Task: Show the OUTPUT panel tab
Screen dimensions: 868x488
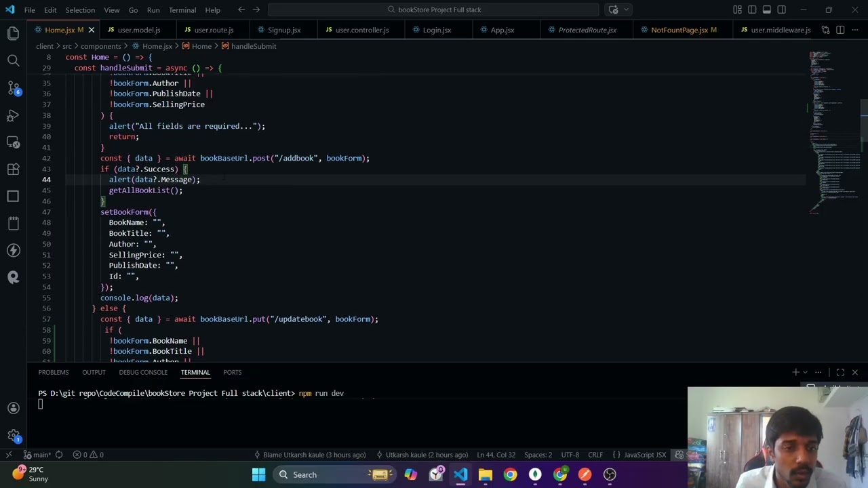Action: [x=94, y=372]
